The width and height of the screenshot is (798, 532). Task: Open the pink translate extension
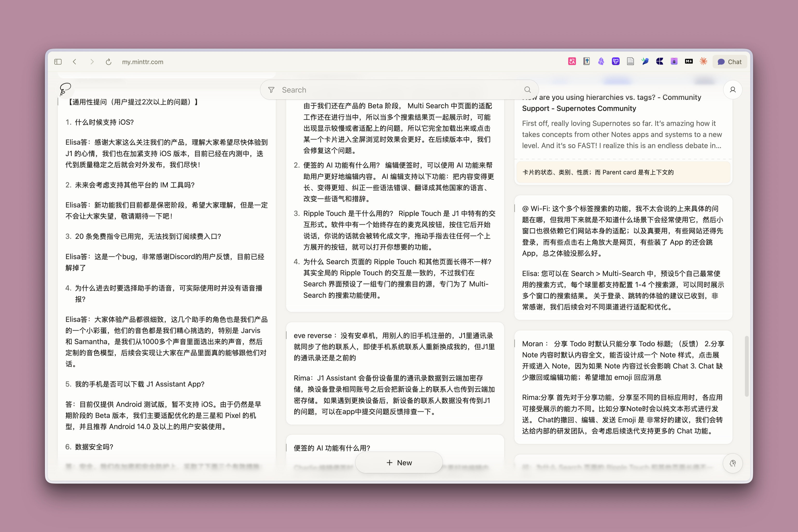(572, 61)
